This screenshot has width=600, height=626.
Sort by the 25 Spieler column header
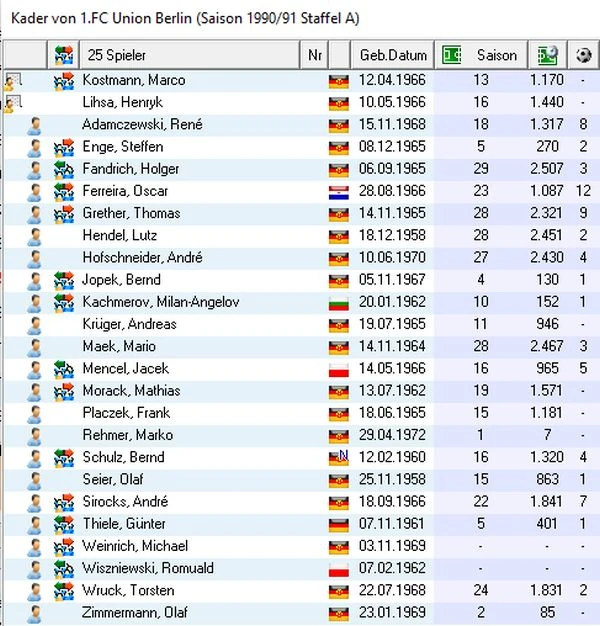coord(189,55)
